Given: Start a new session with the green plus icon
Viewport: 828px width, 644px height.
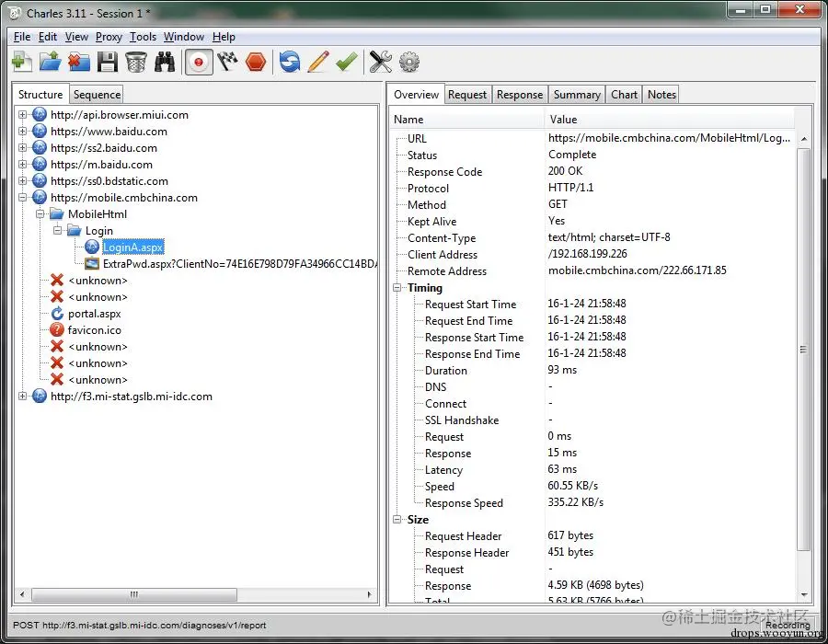Looking at the screenshot, I should click(x=22, y=62).
